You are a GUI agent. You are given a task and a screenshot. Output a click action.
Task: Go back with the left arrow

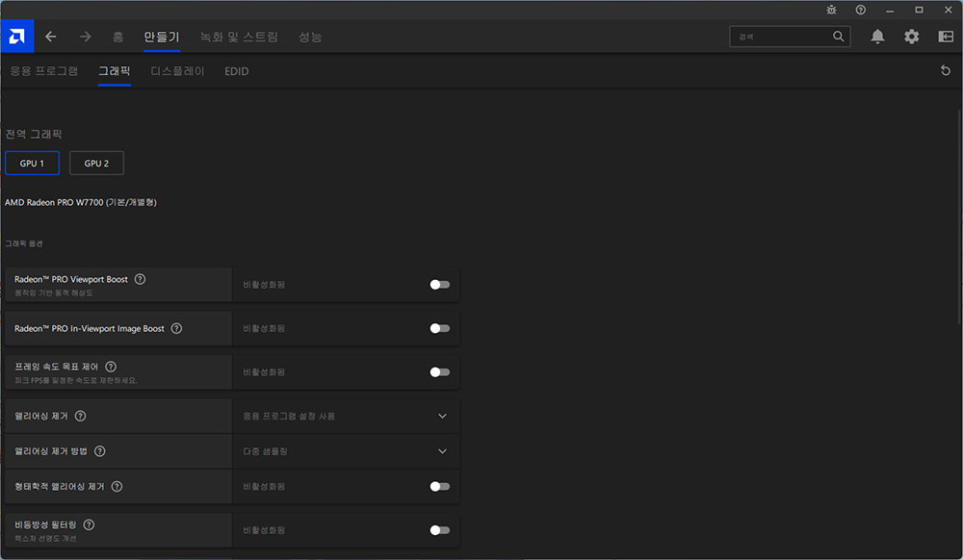point(51,37)
